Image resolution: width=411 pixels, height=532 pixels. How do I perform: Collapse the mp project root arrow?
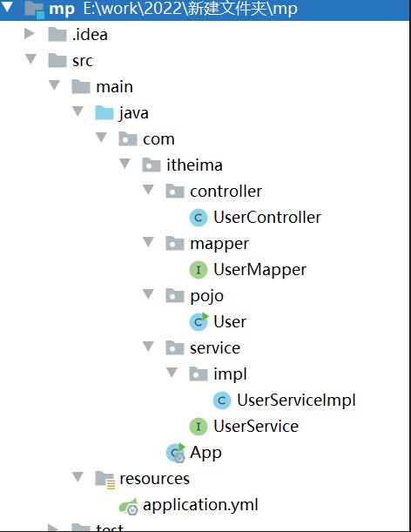7,7
